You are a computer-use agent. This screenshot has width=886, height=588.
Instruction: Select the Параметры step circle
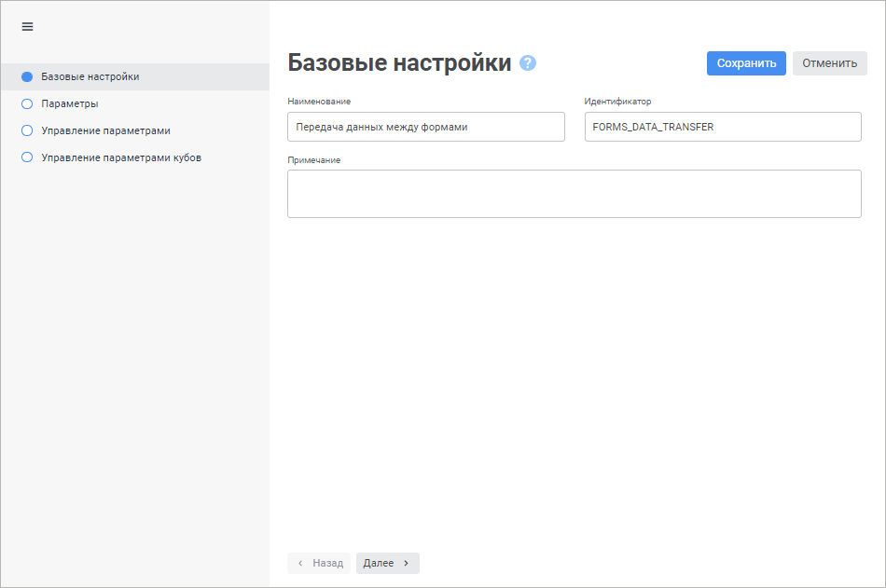(27, 103)
